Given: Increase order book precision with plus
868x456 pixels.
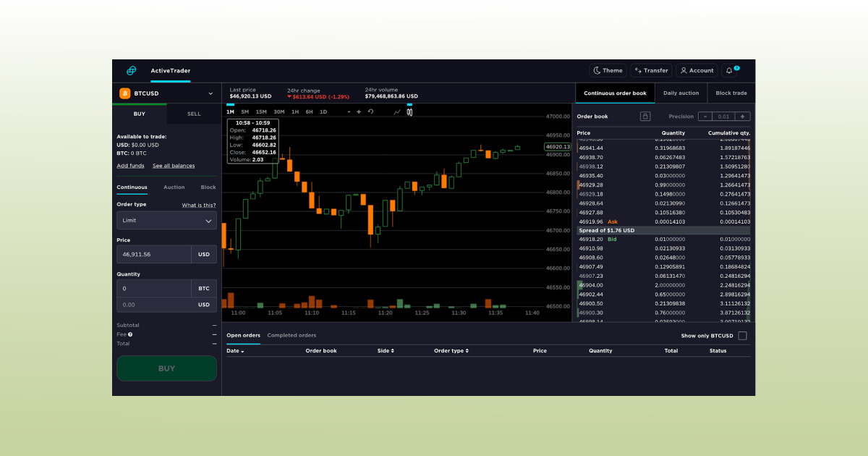Looking at the screenshot, I should [742, 117].
